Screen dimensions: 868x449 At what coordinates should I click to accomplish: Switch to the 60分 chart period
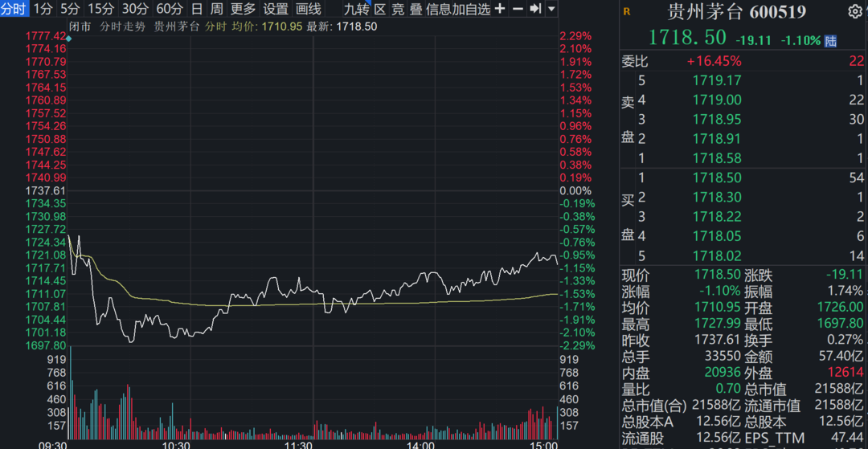click(170, 9)
